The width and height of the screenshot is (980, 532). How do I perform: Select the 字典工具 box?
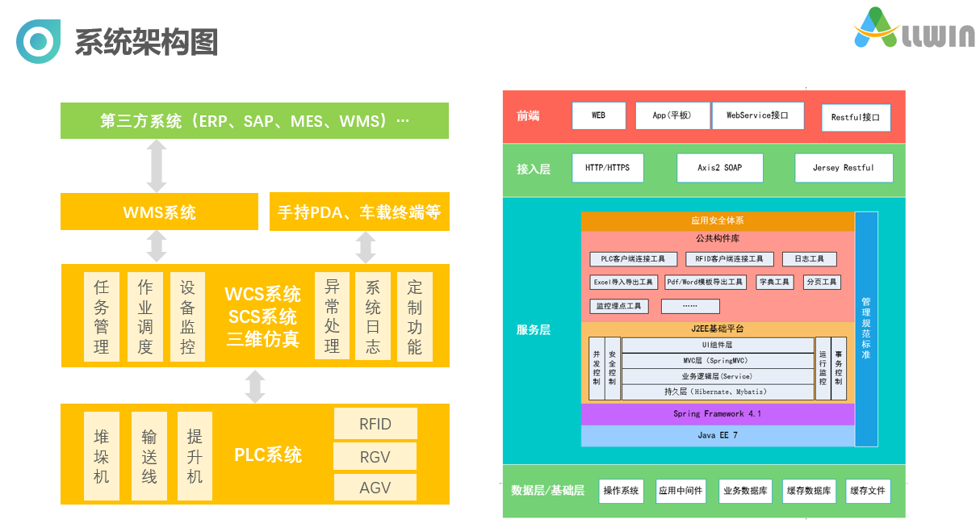774,283
